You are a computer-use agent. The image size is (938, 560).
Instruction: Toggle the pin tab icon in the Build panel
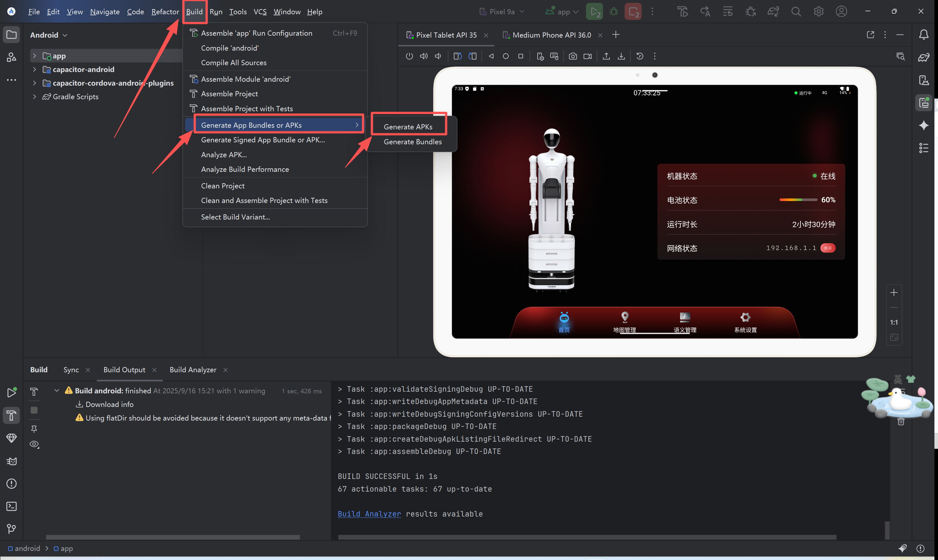click(34, 429)
